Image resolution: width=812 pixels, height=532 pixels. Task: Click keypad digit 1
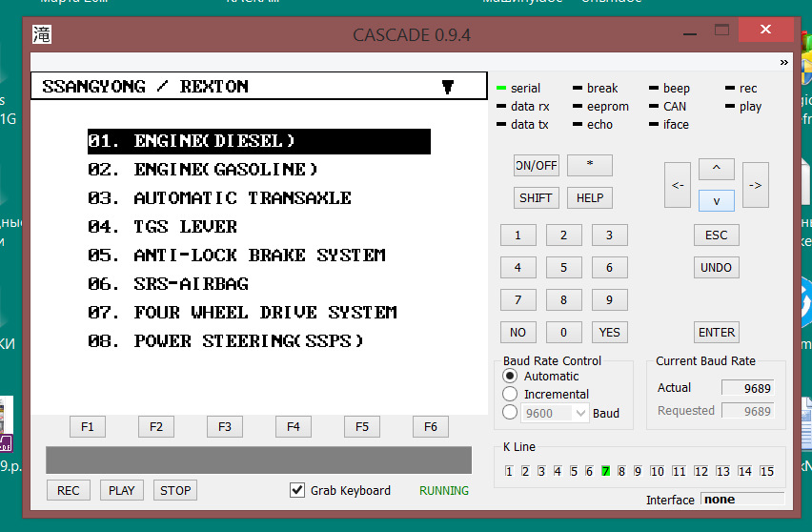(518, 235)
